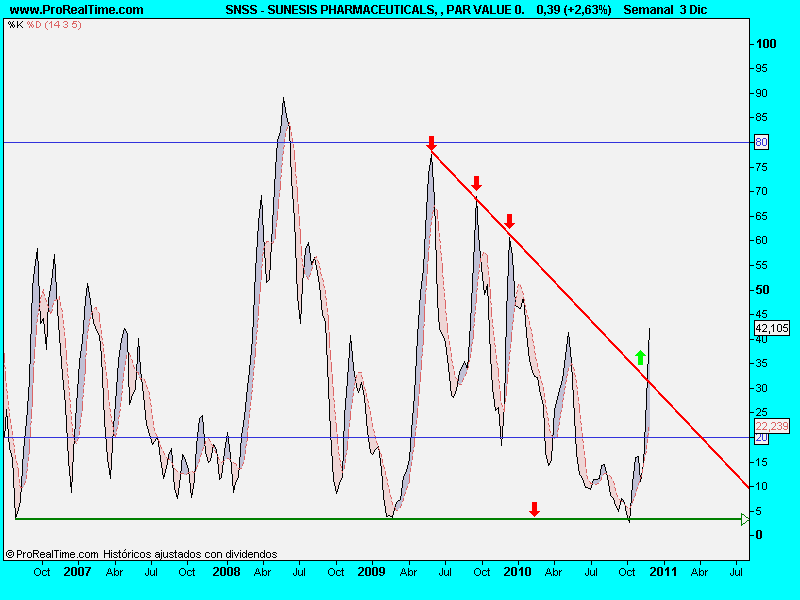Click the green triangle ending the support line
The width and height of the screenshot is (800, 600).
coord(745,519)
